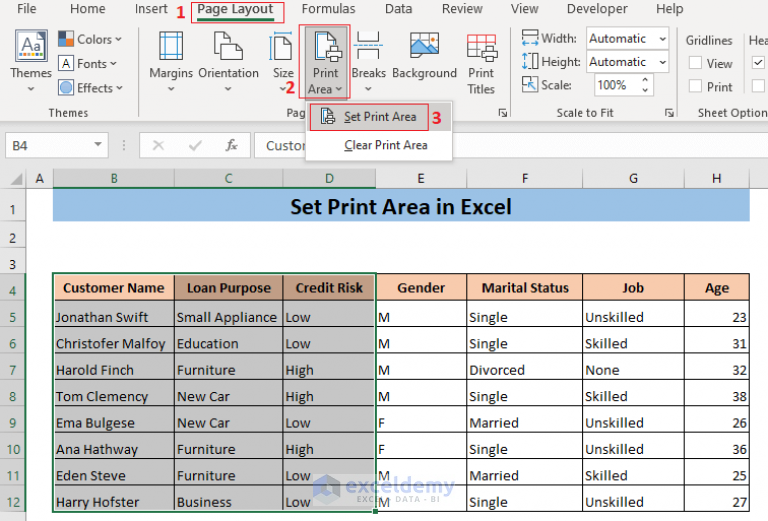Choose a sheet Background image
The height and width of the screenshot is (521, 768).
[x=424, y=55]
